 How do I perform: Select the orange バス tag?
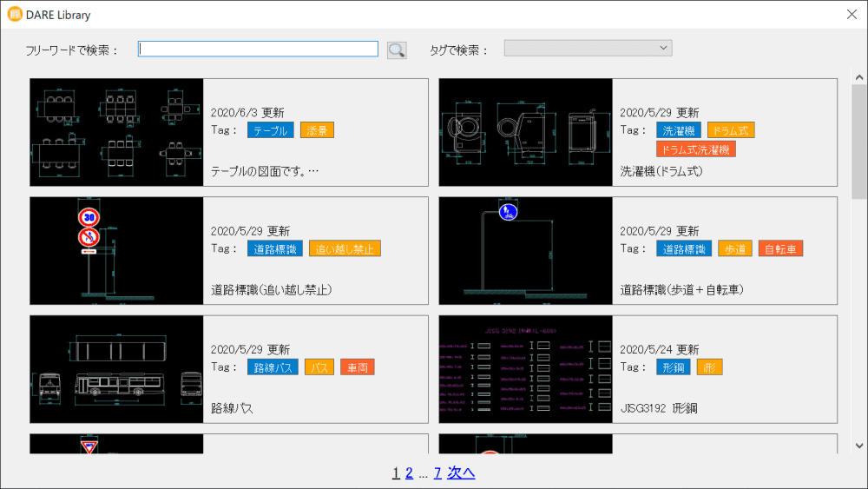[x=319, y=367]
